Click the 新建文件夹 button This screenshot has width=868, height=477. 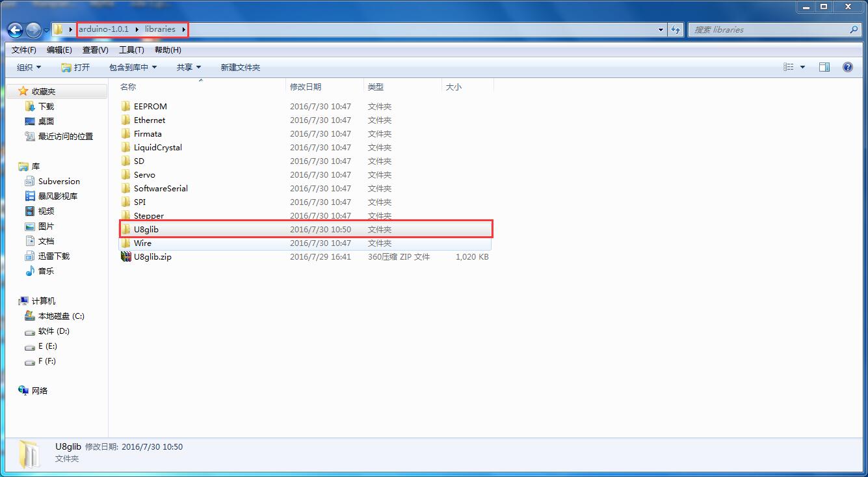(x=240, y=67)
